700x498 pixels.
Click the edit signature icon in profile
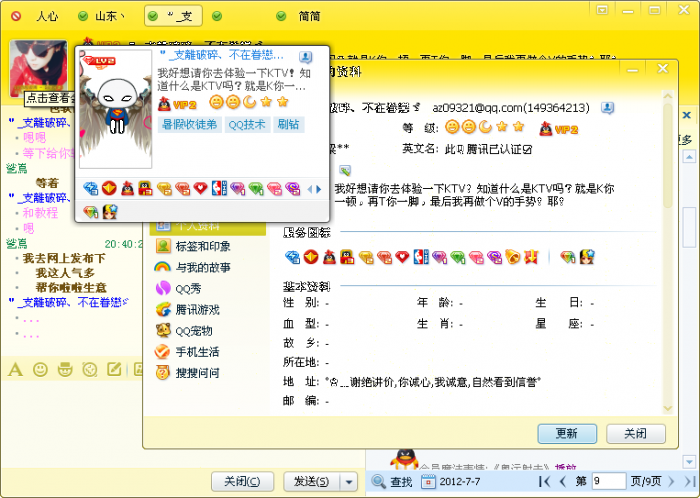(x=345, y=170)
